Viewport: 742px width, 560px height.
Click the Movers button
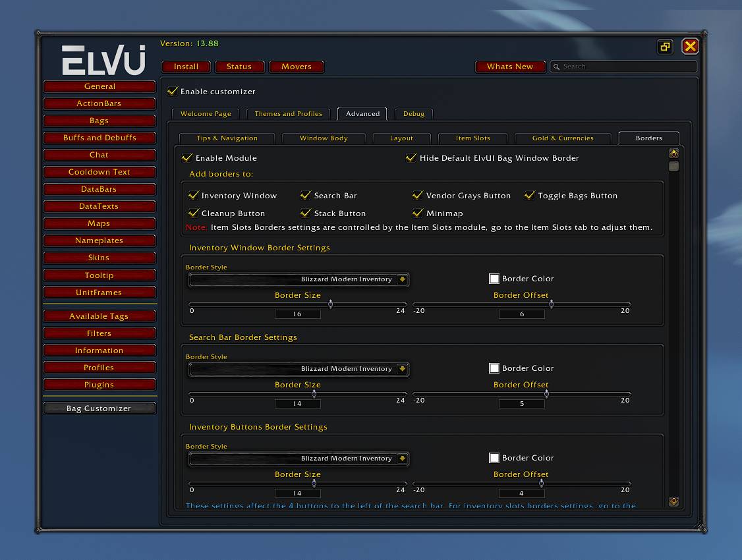coord(297,67)
